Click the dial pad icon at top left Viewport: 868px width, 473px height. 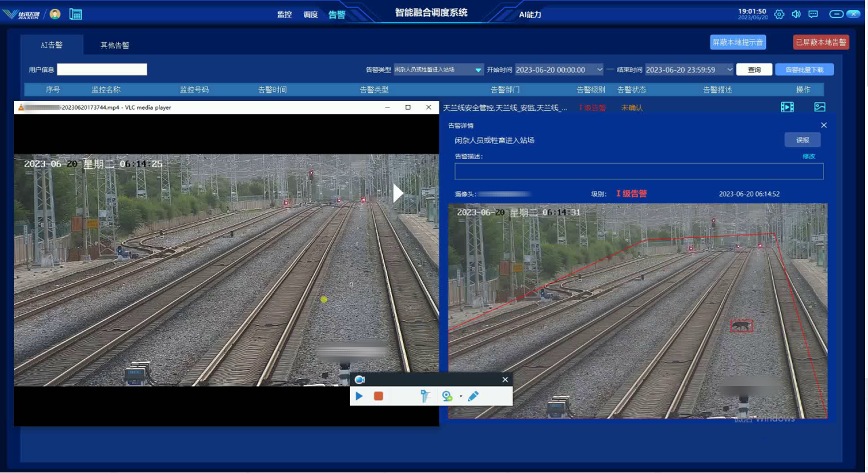click(x=75, y=15)
